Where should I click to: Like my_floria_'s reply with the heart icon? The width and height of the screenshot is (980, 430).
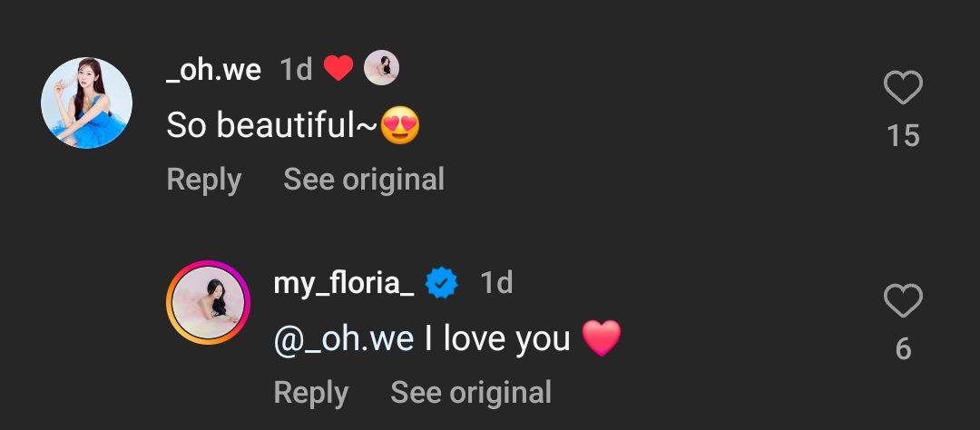click(x=903, y=301)
